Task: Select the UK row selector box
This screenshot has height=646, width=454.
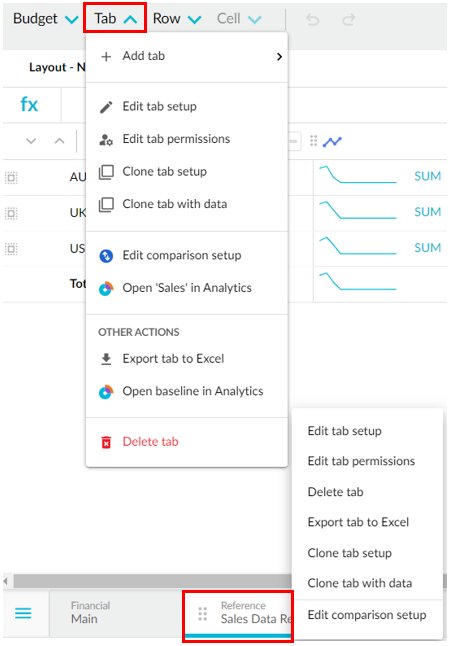Action: 11,213
